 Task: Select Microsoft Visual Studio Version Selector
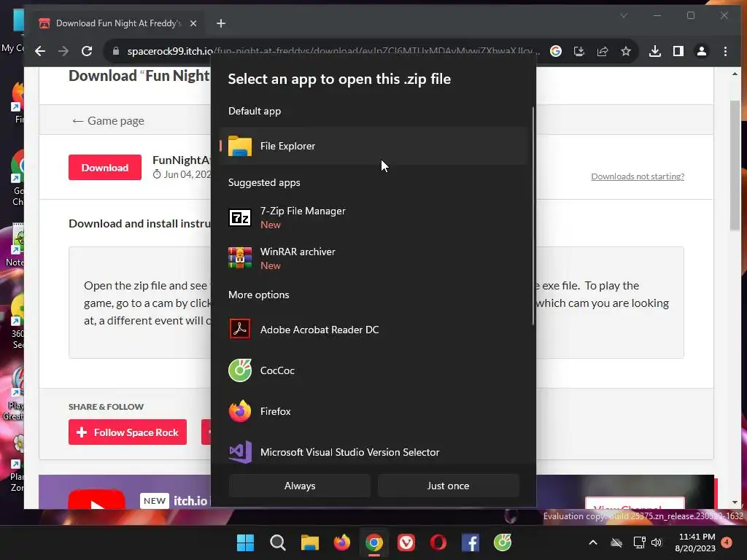(x=373, y=452)
